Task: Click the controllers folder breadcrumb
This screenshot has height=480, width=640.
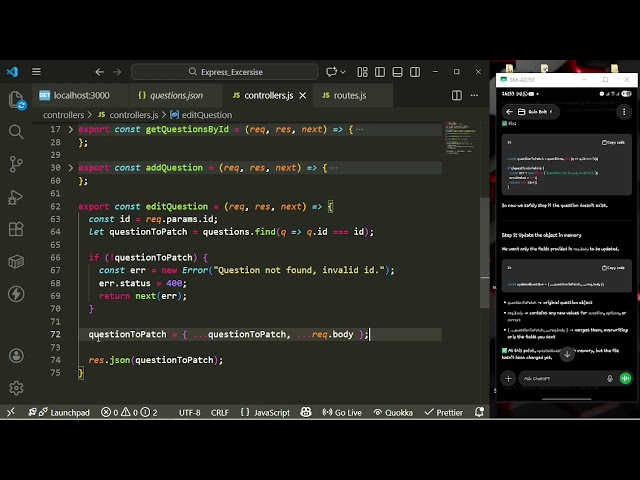Action: (x=63, y=115)
